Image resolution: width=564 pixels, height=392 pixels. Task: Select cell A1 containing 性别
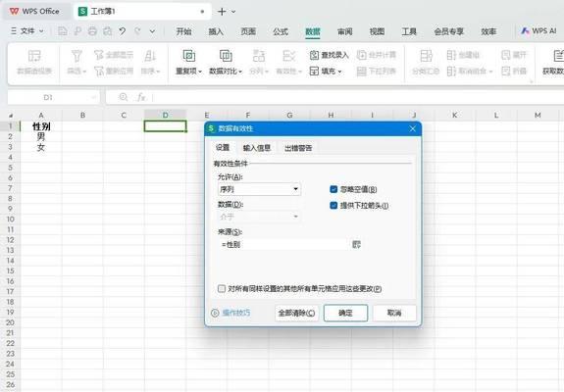point(41,126)
